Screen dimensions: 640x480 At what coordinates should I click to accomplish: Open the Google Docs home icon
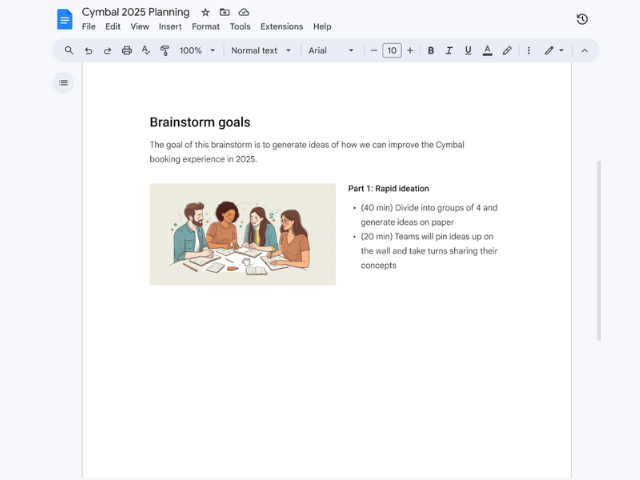tap(64, 19)
